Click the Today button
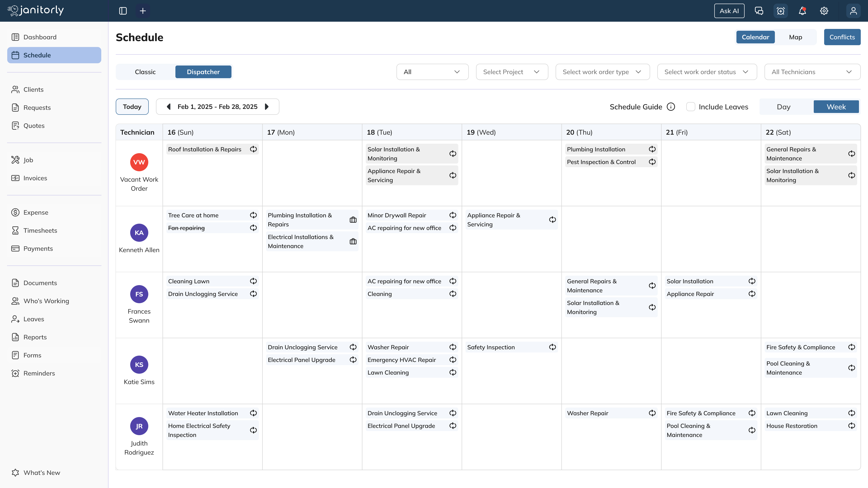868x488 pixels. coord(132,107)
